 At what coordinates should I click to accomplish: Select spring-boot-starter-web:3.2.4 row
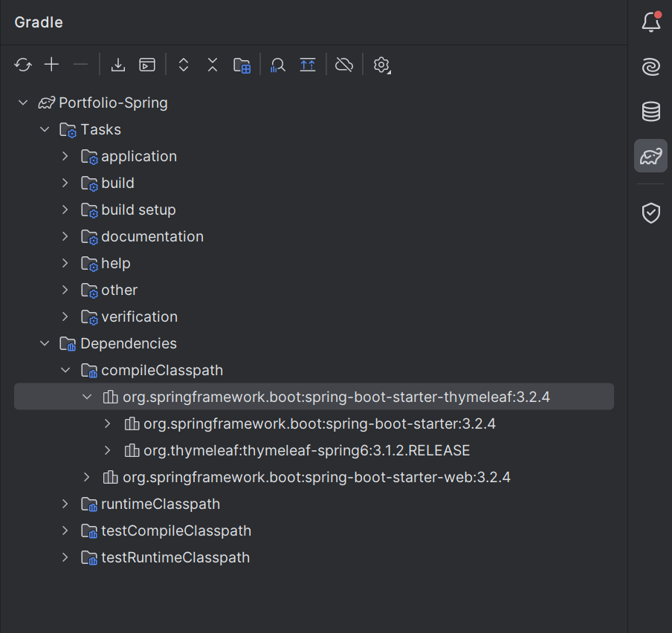[x=314, y=477]
